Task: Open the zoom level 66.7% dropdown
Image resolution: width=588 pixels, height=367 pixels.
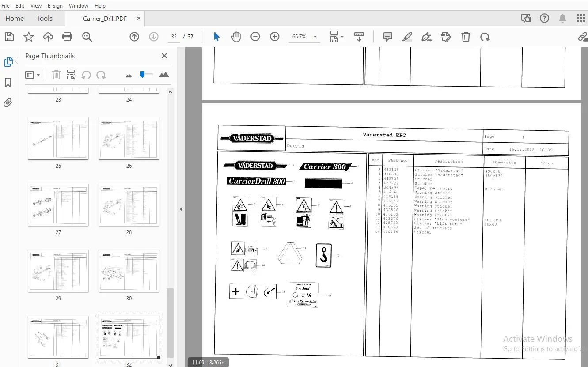Action: (x=305, y=37)
